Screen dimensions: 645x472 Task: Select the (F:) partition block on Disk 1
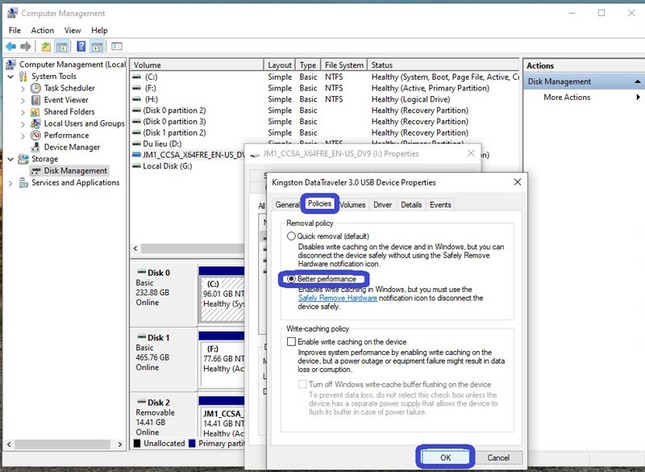[222, 365]
